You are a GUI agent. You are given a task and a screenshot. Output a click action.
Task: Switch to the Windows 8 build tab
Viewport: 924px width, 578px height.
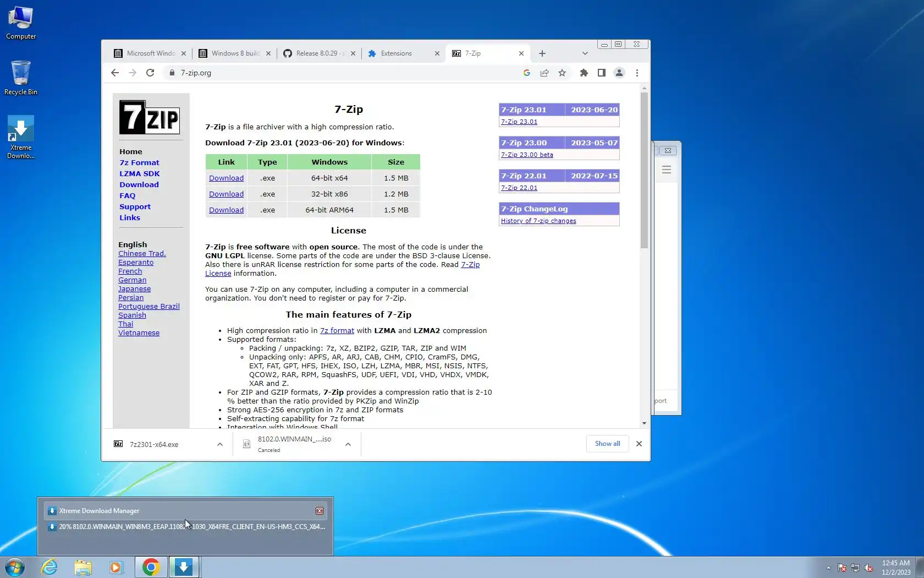[230, 53]
